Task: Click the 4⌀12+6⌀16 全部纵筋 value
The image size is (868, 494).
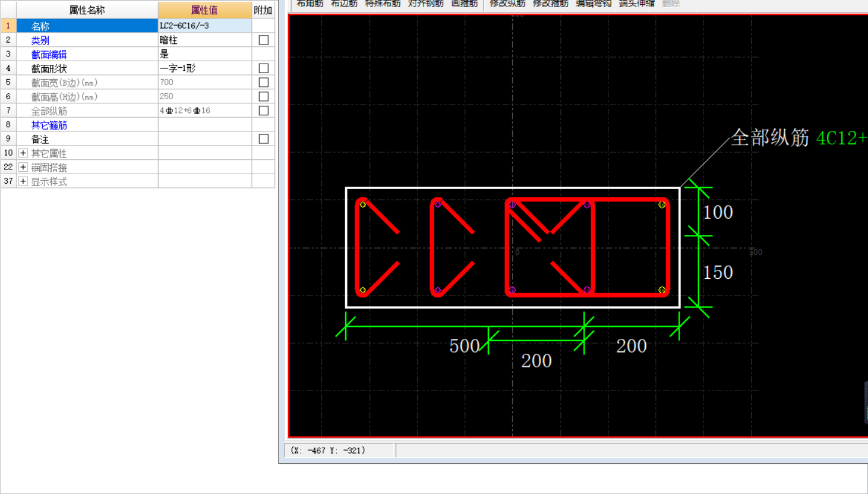Action: coord(205,111)
